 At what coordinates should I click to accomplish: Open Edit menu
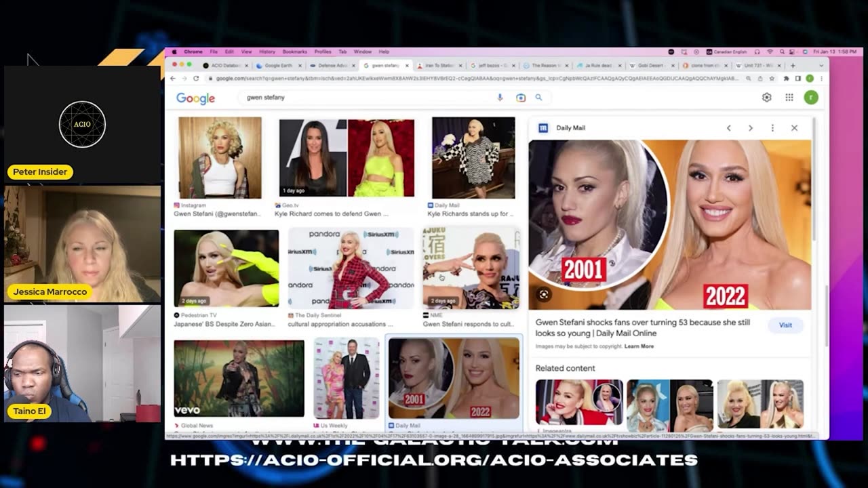click(x=229, y=52)
